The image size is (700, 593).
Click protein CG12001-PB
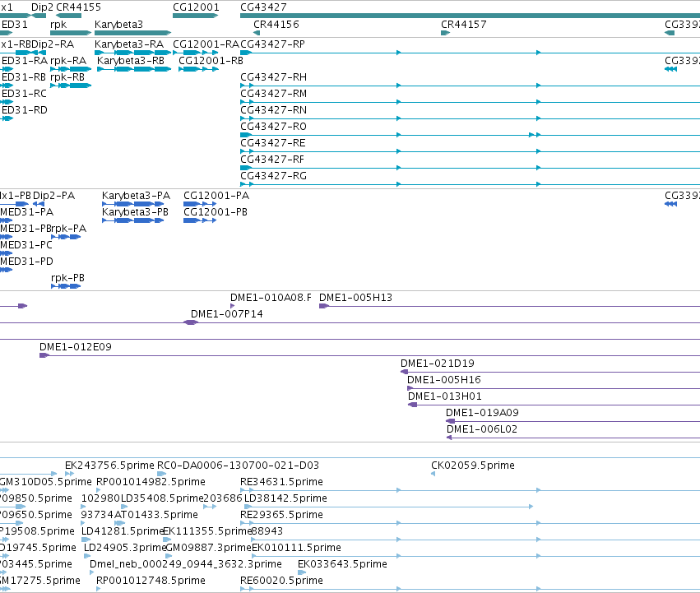200,220
